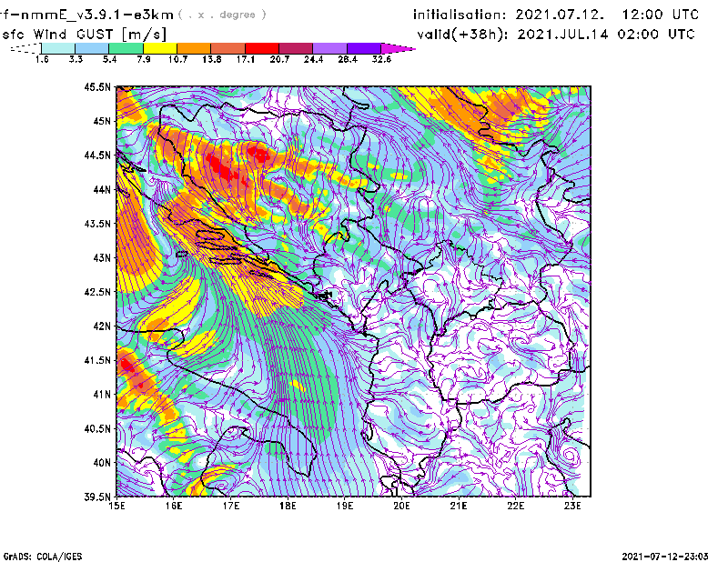Click the 20E longitude axis label
This screenshot has width=728, height=562.
(401, 506)
